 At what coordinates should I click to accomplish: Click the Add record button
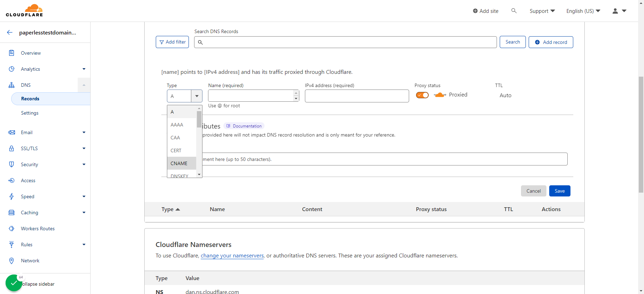click(551, 42)
